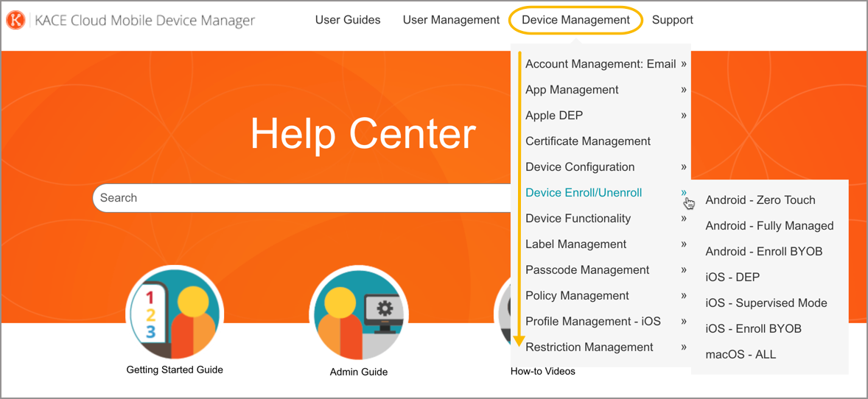The image size is (868, 399).
Task: Expand the Device Configuration submenu
Action: [x=579, y=167]
